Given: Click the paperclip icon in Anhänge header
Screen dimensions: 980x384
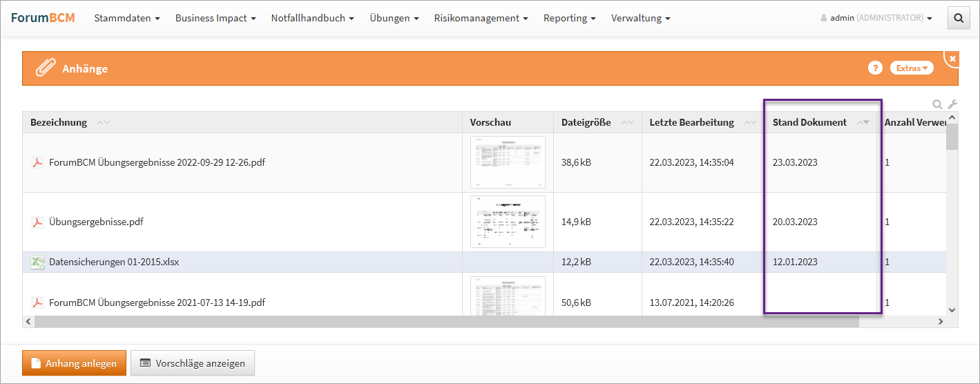Looking at the screenshot, I should point(46,68).
